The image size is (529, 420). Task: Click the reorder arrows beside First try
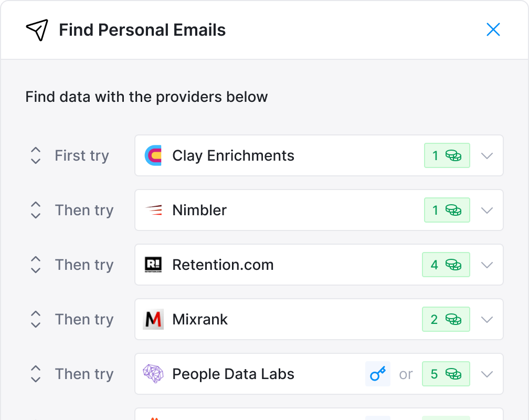click(35, 155)
